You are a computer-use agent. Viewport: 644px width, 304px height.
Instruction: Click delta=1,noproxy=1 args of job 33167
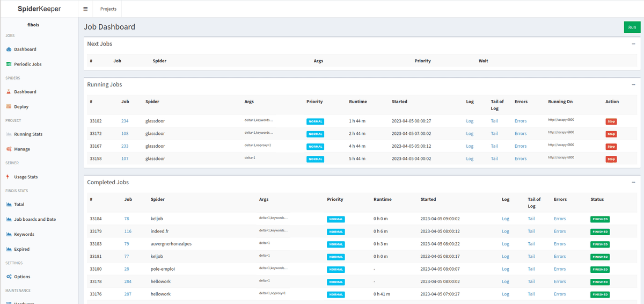(x=258, y=146)
